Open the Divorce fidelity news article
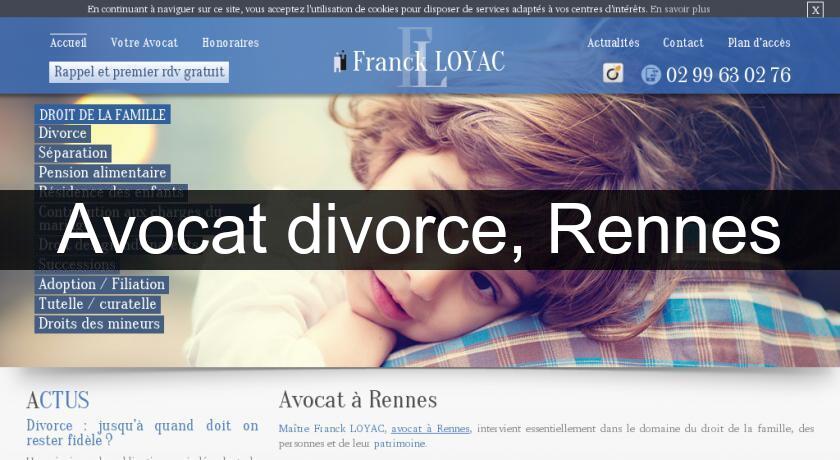The height and width of the screenshot is (460, 840). pyautogui.click(x=142, y=433)
